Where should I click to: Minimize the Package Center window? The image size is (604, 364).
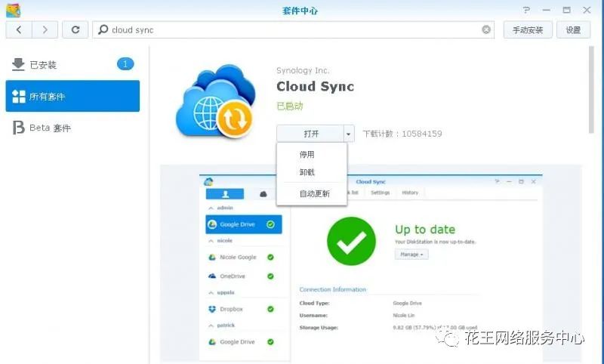pyautogui.click(x=546, y=10)
